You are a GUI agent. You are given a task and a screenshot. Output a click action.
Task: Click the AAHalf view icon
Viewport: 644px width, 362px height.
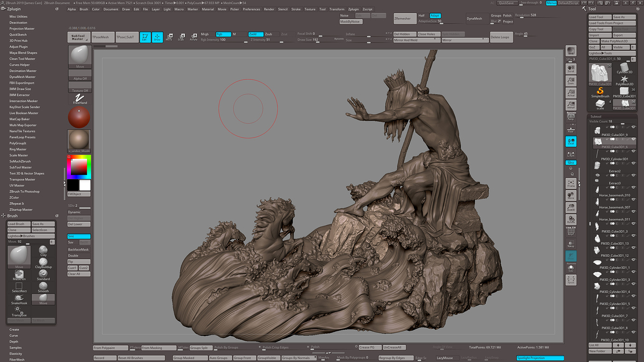570,105
